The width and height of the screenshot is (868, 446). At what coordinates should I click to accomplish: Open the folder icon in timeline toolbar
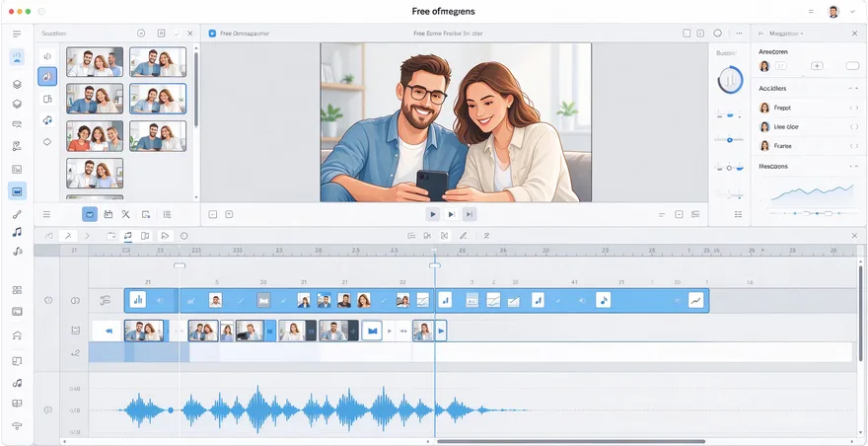(110, 236)
